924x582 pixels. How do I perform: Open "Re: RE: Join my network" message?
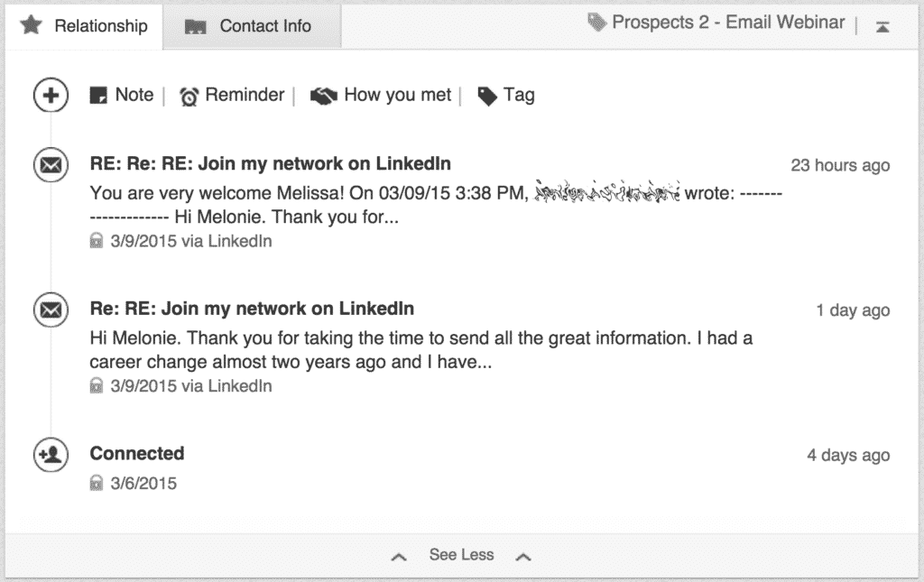(x=252, y=309)
